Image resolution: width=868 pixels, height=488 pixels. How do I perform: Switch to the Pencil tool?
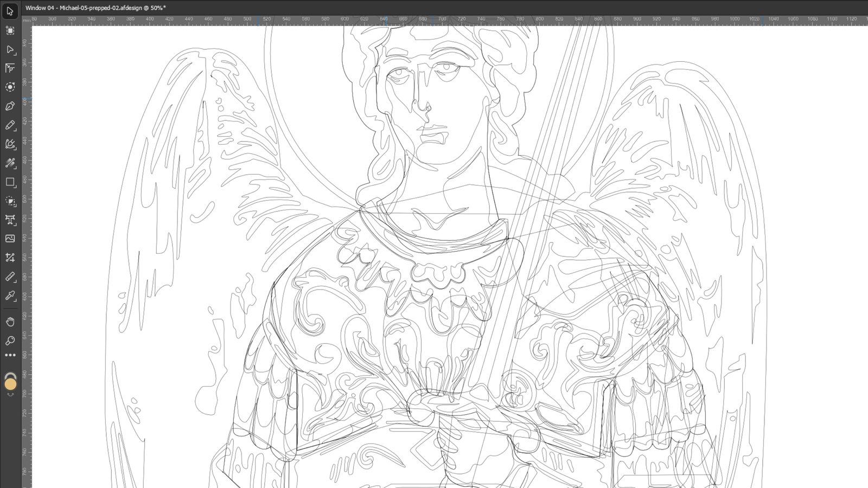coord(10,125)
